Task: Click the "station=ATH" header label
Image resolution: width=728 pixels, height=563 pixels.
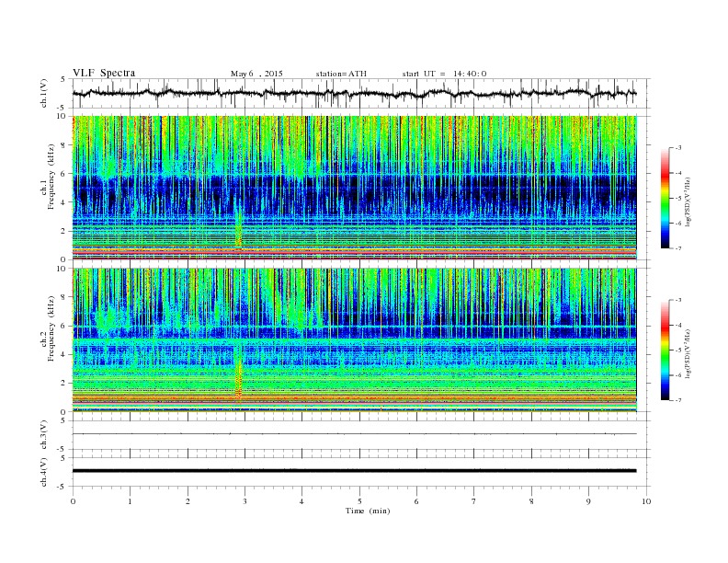Action: pyautogui.click(x=341, y=74)
